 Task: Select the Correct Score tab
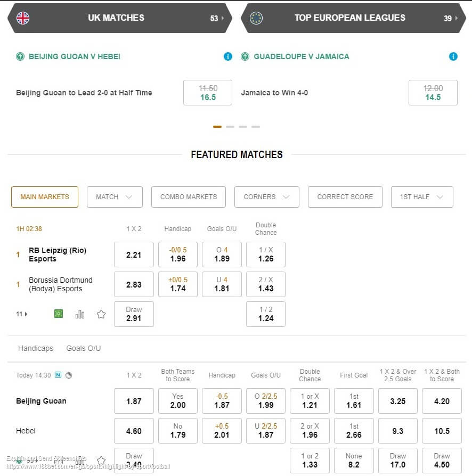(345, 197)
